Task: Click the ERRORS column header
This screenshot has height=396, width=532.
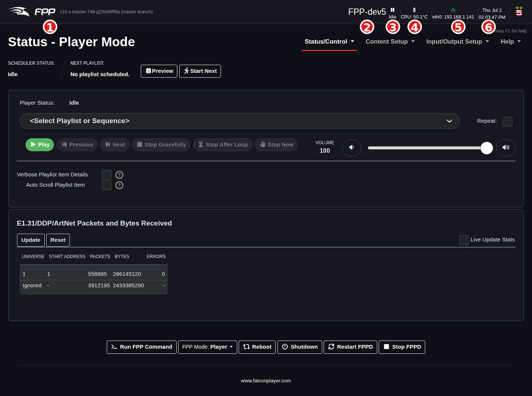Action: point(156,257)
